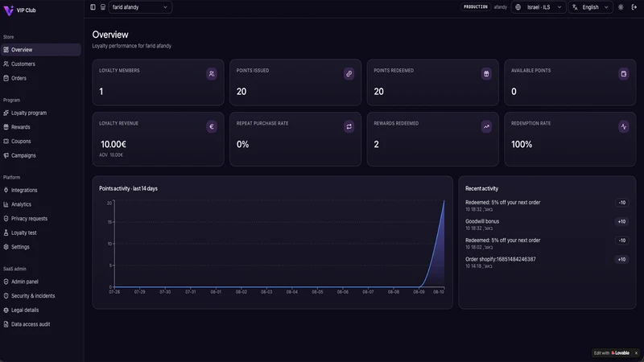644x362 pixels.
Task: Go to Customers in the sidebar
Action: click(41, 64)
